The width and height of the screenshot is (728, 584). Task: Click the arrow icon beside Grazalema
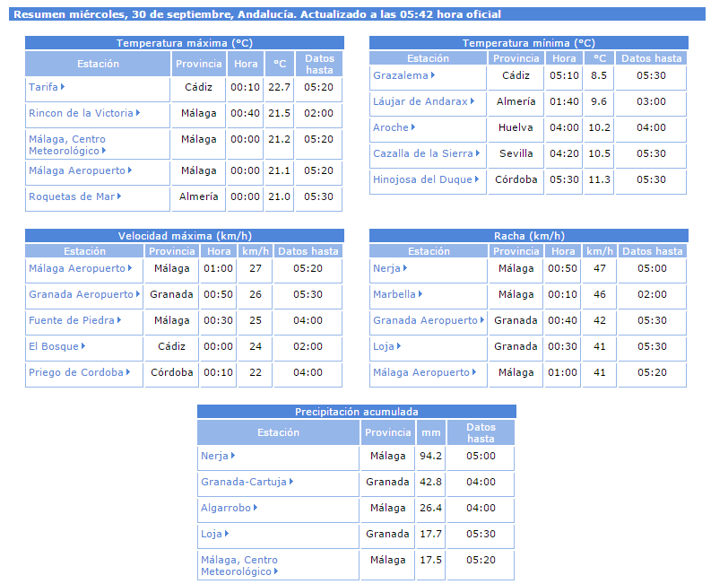(433, 76)
